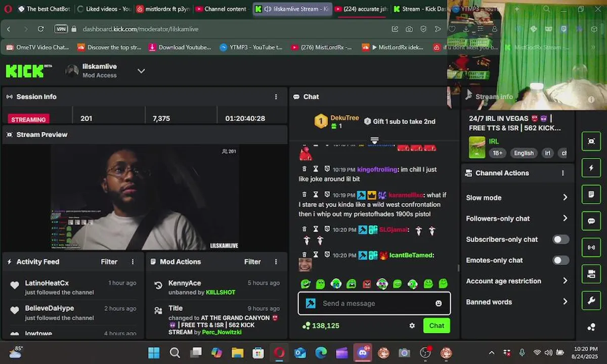Open taskbar Search
The width and height of the screenshot is (607, 364).
[x=175, y=352]
